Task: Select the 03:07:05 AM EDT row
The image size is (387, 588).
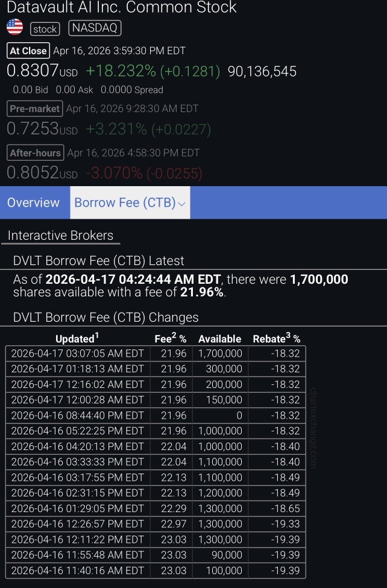Action: tap(156, 354)
